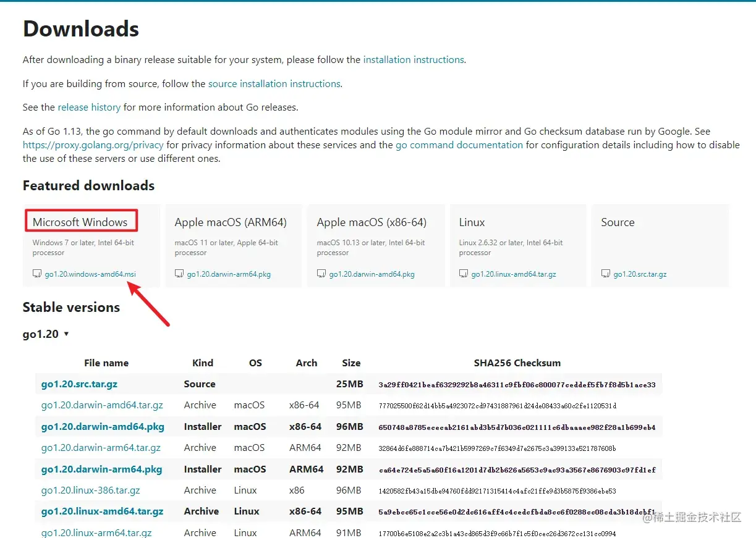
Task: Click the Featured downloads heading
Action: (88, 186)
